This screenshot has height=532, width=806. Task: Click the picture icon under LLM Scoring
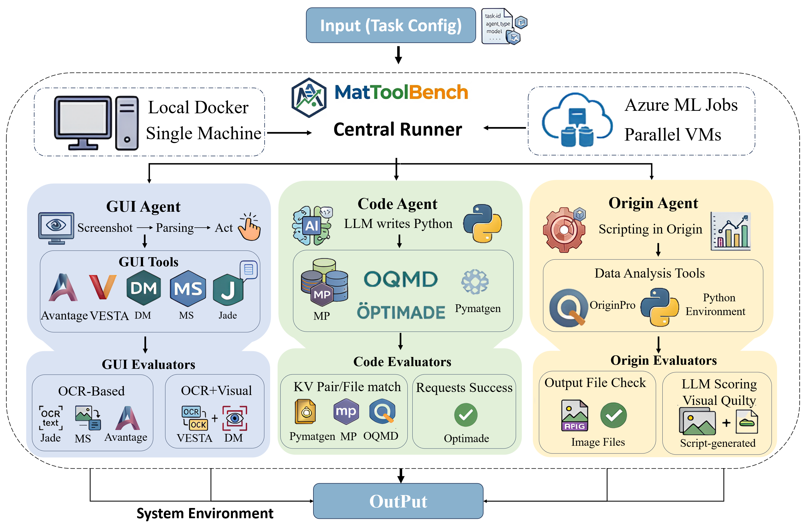pyautogui.click(x=697, y=422)
